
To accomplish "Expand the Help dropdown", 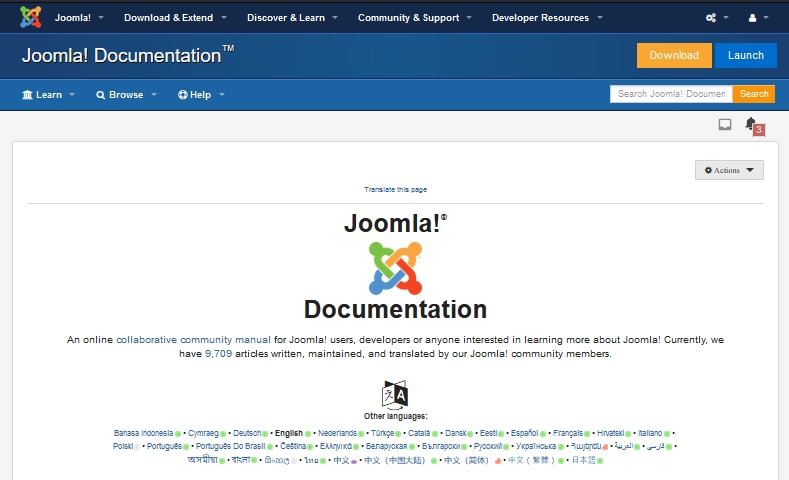I will pos(201,95).
